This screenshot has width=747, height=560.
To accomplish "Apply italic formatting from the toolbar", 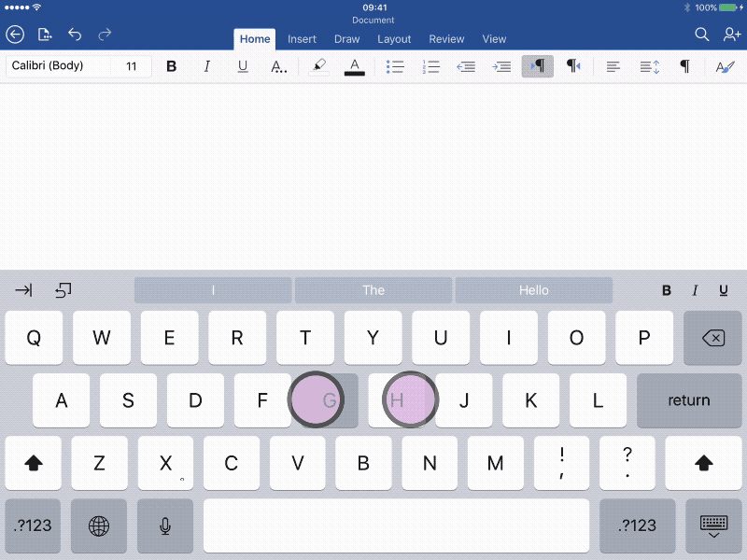I will coord(207,66).
